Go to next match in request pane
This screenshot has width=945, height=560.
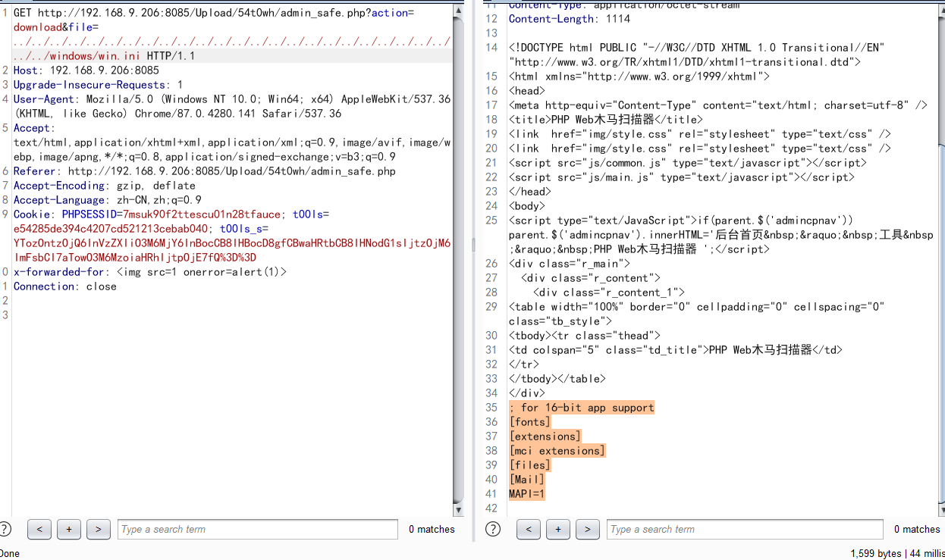click(99, 529)
